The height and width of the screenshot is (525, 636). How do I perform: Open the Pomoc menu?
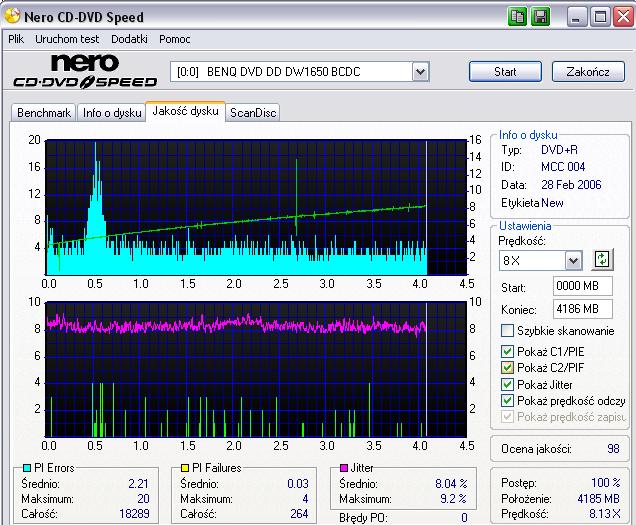(174, 39)
